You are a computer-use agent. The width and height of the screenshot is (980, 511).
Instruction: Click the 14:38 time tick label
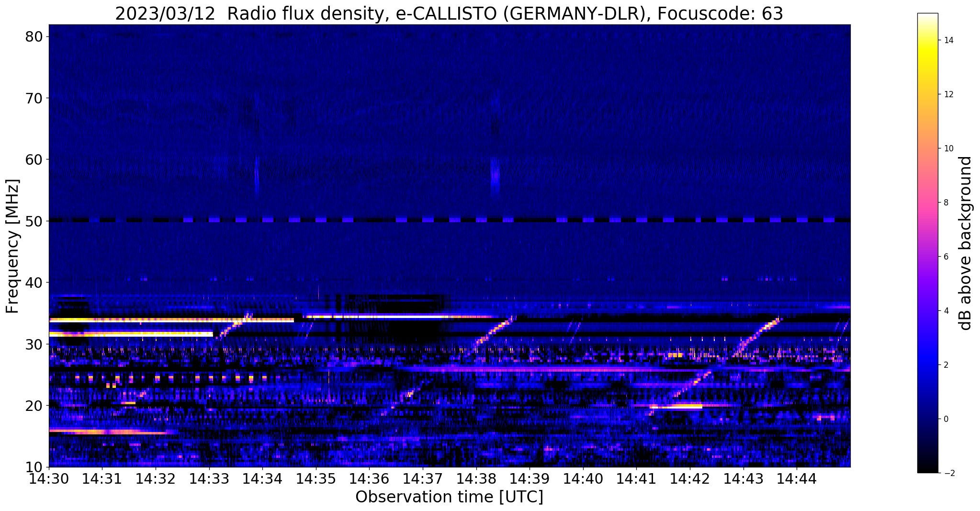tap(476, 479)
